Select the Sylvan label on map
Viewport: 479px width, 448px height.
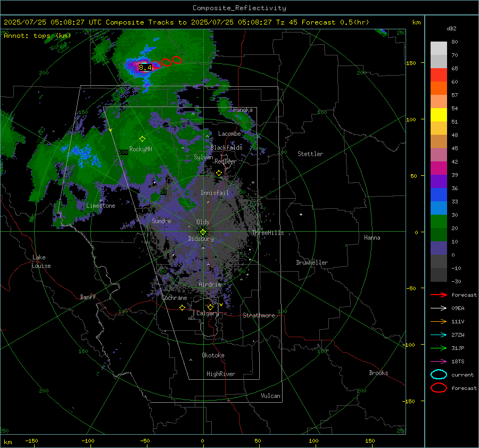pyautogui.click(x=203, y=157)
